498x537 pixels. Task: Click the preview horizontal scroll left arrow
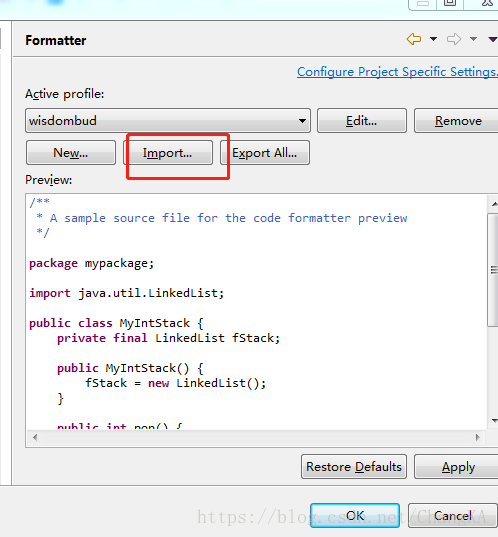point(35,437)
